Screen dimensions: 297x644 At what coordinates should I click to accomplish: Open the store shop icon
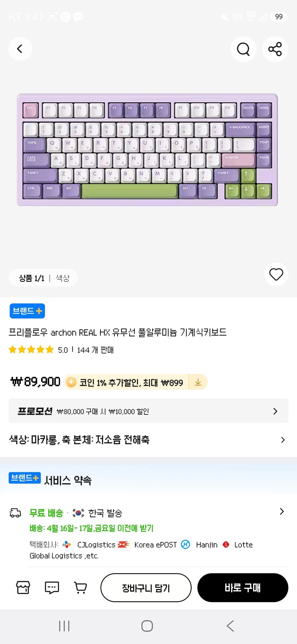[23, 588]
